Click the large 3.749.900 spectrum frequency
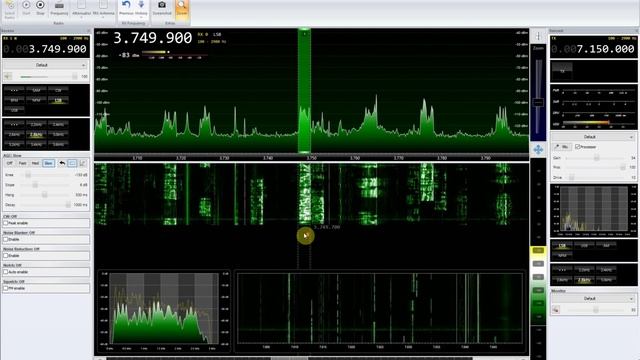640x360 pixels. [152, 38]
